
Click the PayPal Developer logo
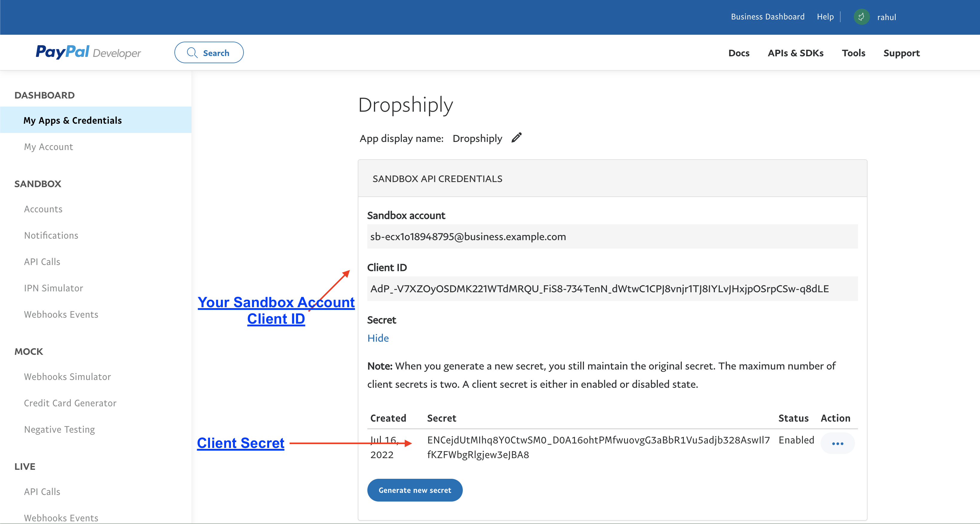pyautogui.click(x=88, y=52)
